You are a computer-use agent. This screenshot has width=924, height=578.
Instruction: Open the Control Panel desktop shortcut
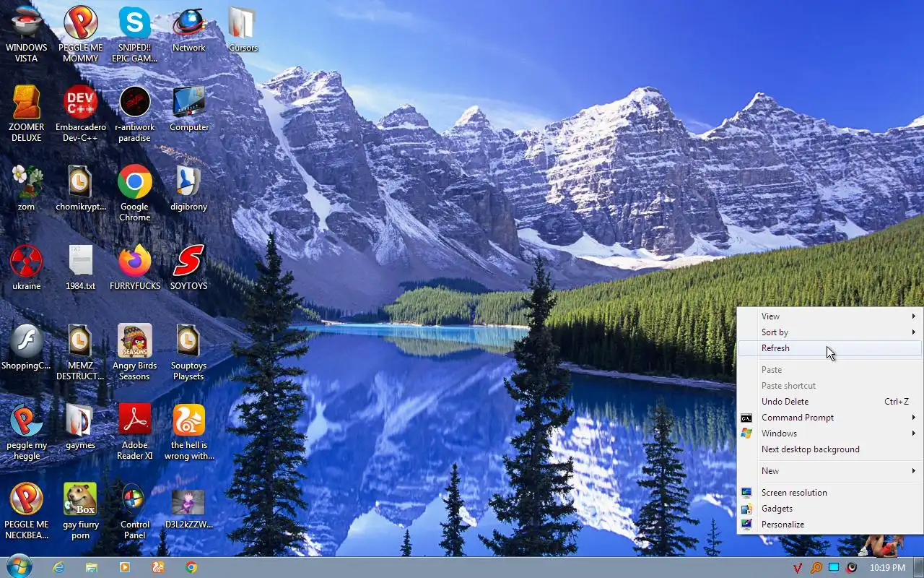coord(134,510)
